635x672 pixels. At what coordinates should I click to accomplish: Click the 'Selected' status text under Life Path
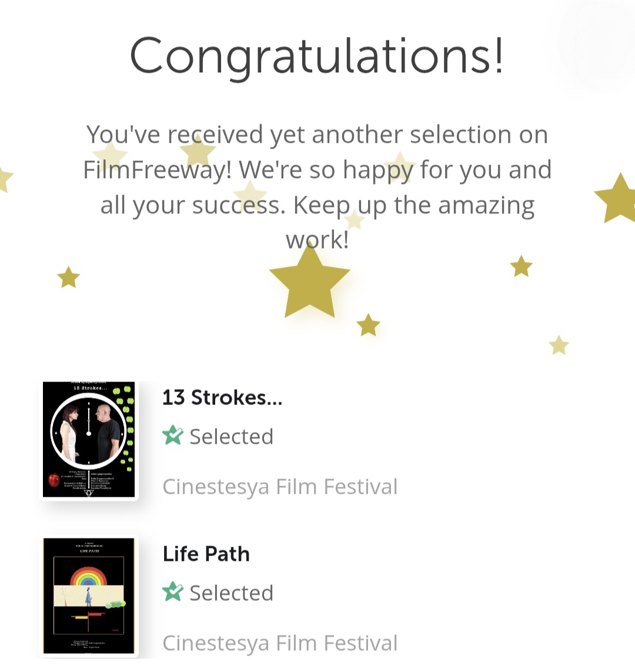(x=231, y=593)
